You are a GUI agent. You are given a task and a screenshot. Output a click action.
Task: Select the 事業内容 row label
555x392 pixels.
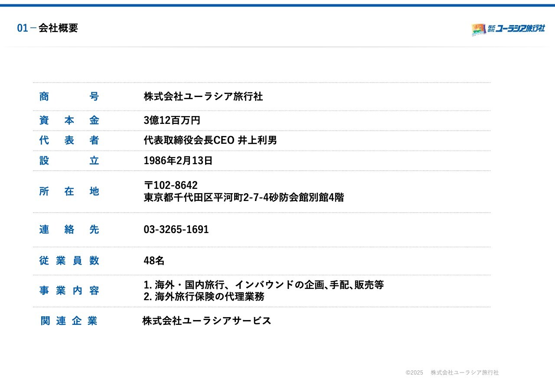(x=69, y=291)
